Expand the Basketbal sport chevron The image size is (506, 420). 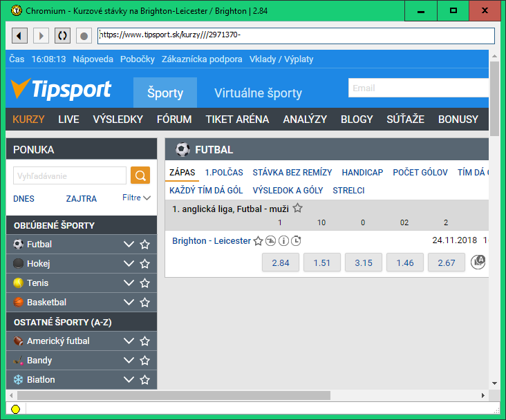(x=129, y=303)
